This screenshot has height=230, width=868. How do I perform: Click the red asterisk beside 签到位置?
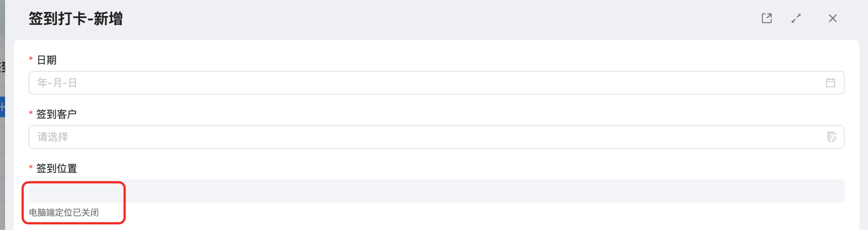[x=31, y=167]
